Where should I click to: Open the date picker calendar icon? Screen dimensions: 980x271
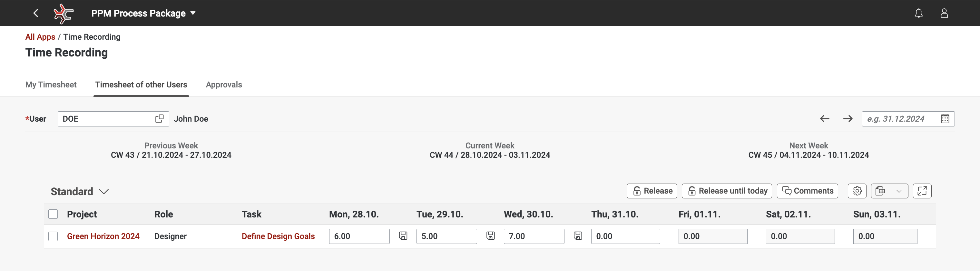tap(945, 119)
